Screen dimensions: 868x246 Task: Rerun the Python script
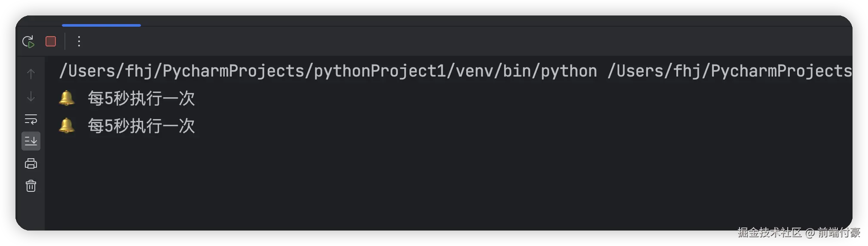point(28,42)
